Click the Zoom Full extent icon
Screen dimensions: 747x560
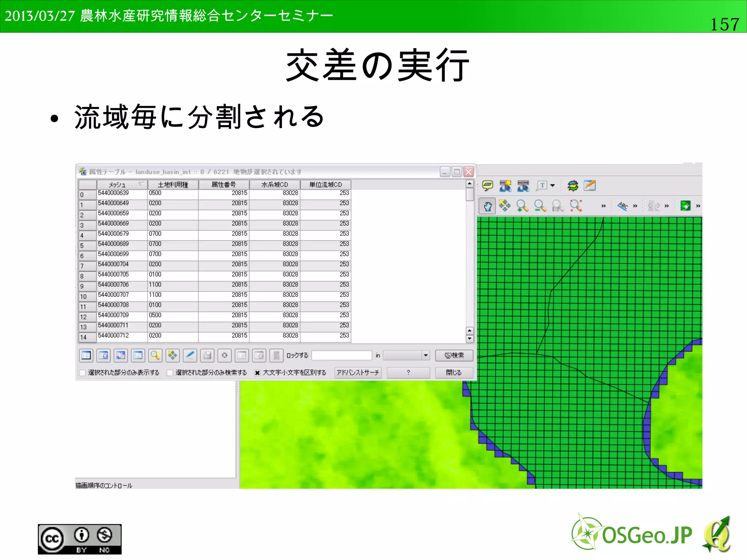click(x=576, y=206)
